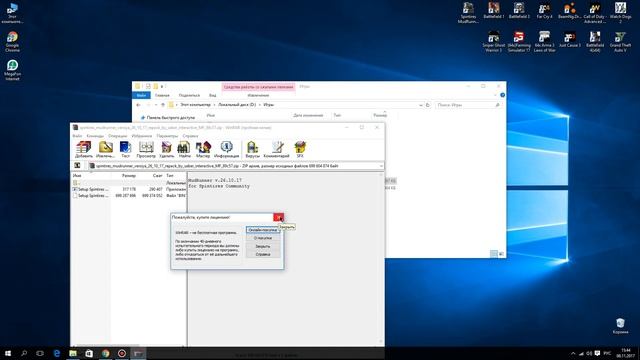Open the Операции menu in WinRAR
Viewport: 640px width, 360px height.
coord(118,136)
